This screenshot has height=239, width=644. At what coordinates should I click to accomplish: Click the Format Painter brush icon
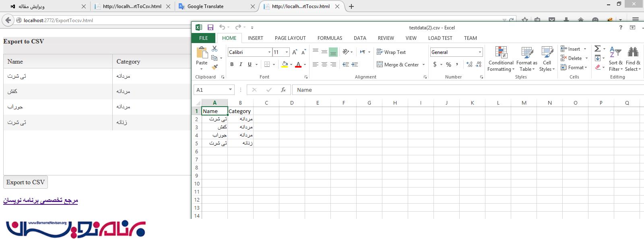point(215,67)
